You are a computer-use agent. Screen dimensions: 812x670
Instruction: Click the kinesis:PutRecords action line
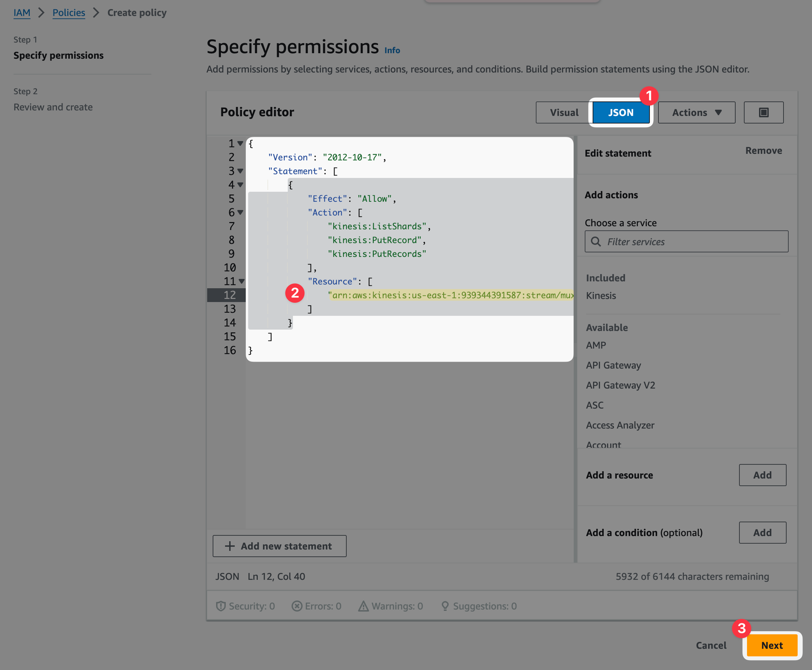pos(376,254)
